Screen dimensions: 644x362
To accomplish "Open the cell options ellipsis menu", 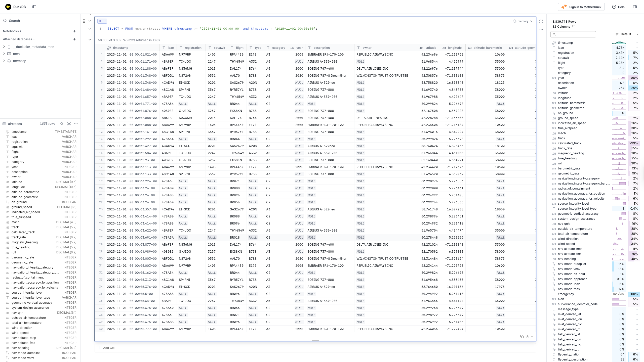I will [x=541, y=29].
